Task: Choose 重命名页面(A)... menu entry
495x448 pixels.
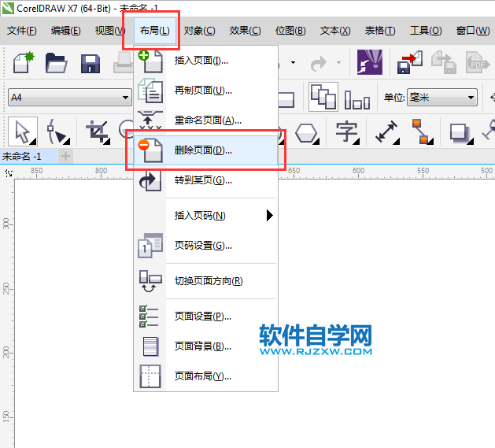Action: [206, 120]
